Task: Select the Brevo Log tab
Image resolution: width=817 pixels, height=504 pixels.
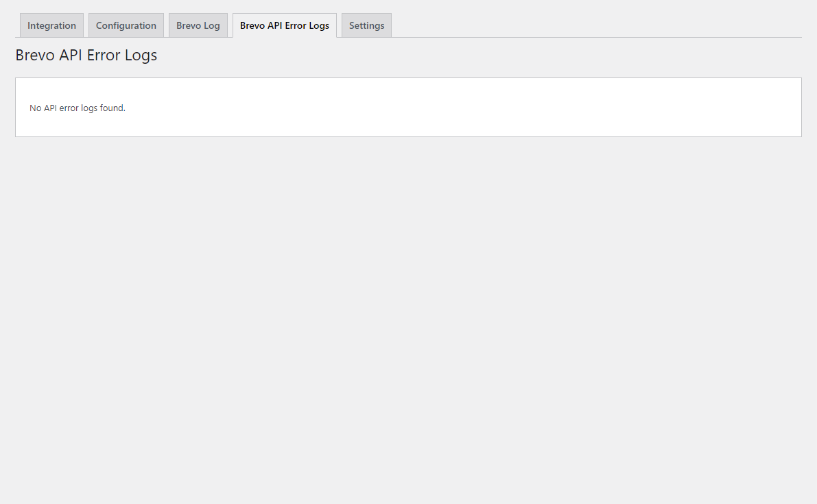Action: click(x=198, y=25)
